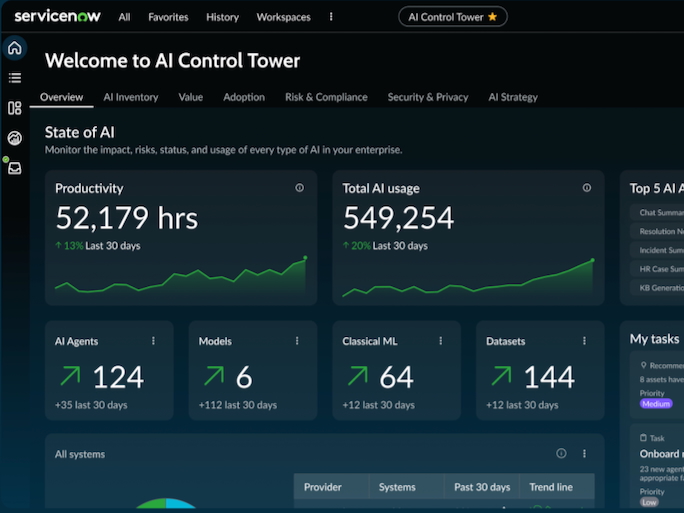Image resolution: width=684 pixels, height=513 pixels.
Task: Switch to the AI Inventory tab
Action: pos(131,97)
